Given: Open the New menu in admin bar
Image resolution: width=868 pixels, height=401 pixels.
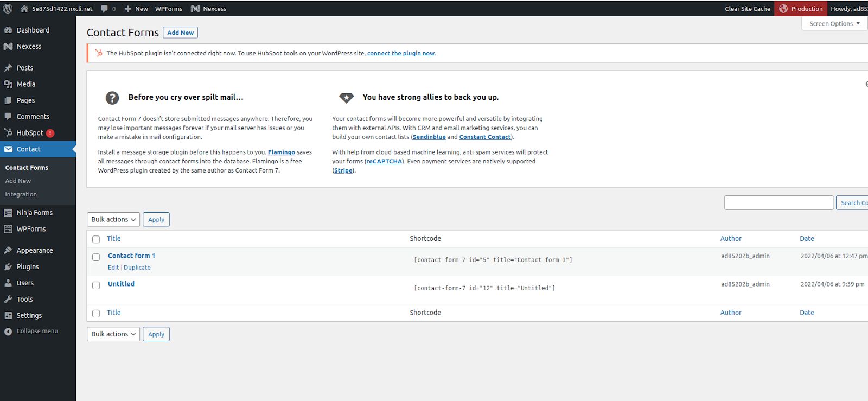Looking at the screenshot, I should (x=136, y=9).
